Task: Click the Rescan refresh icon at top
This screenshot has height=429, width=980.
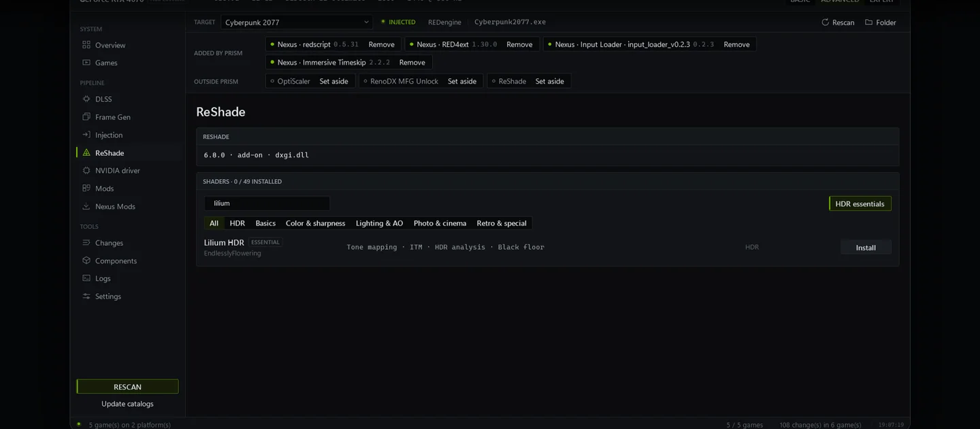Action: point(826,22)
